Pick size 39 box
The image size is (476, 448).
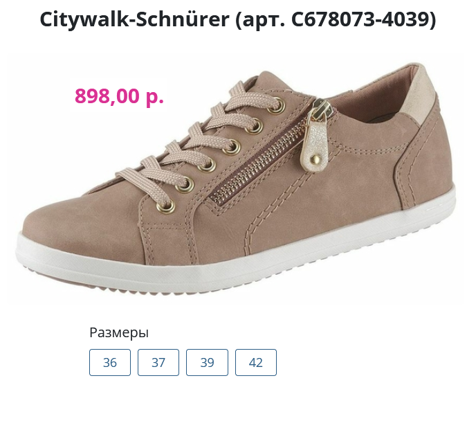click(x=207, y=362)
